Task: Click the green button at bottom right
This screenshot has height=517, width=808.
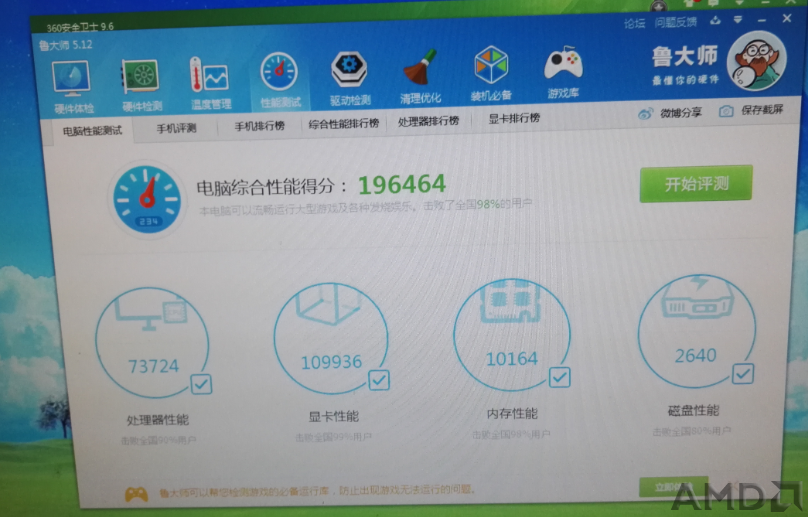Action: [x=674, y=486]
